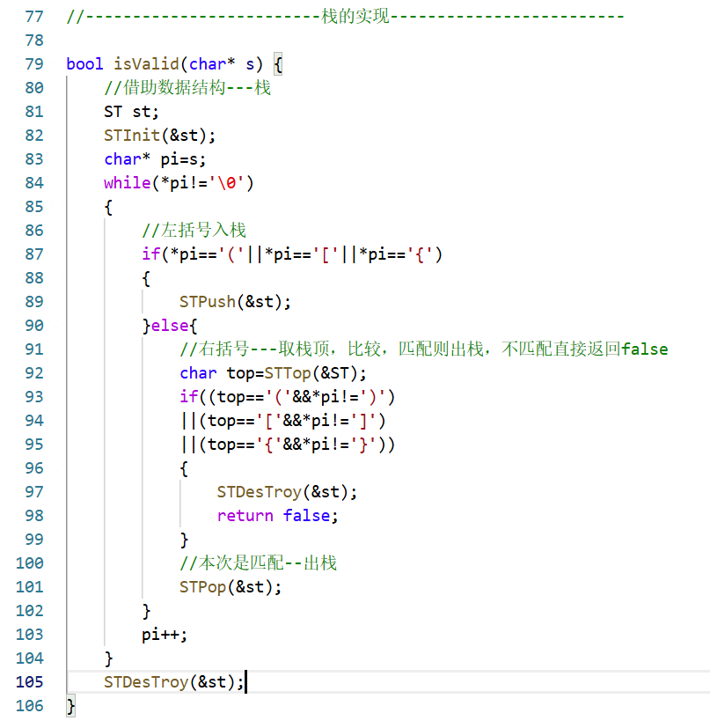Click the comment ending in false, line 91
The height and width of the screenshot is (728, 710).
tap(424, 349)
